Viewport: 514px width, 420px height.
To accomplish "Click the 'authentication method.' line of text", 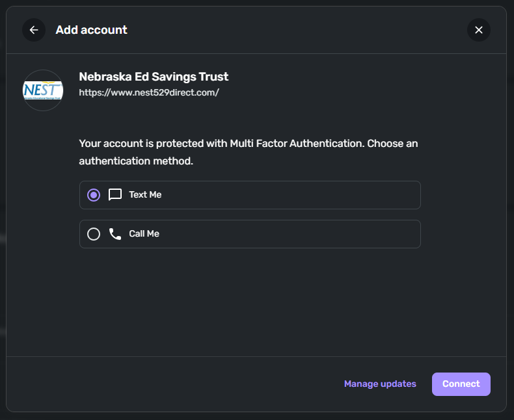I will [136, 161].
